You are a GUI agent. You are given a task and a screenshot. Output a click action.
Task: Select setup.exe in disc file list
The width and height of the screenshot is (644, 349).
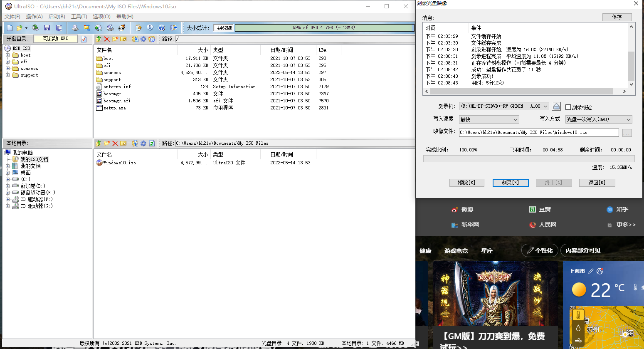pos(111,108)
